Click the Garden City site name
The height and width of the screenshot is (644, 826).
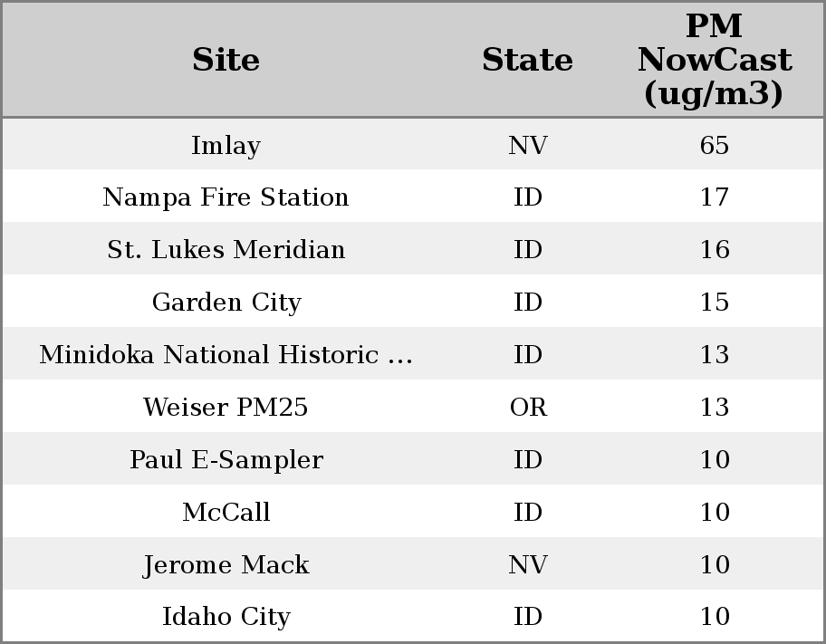point(226,303)
